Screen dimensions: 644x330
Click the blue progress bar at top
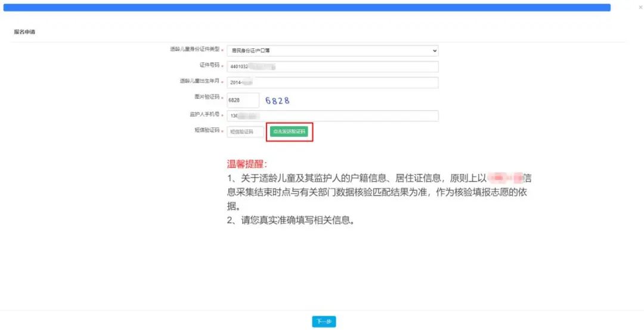(307, 8)
